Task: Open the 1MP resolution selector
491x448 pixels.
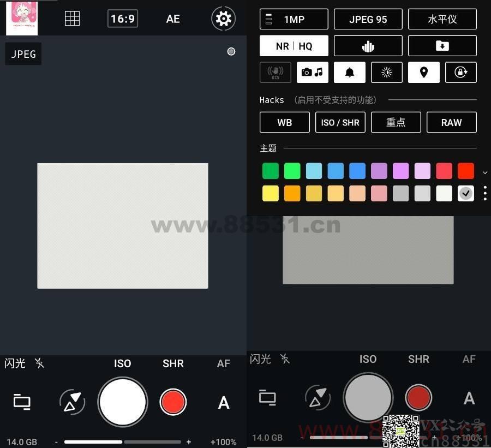Action: (x=294, y=19)
